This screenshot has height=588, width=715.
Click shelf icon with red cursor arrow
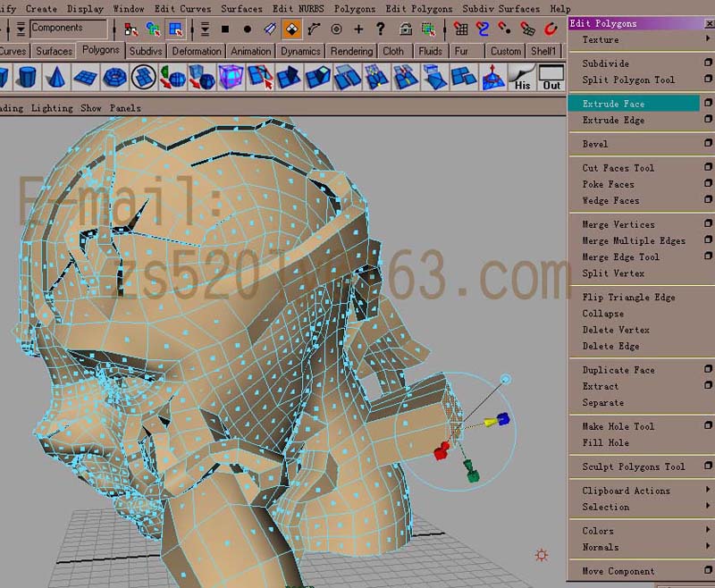(x=260, y=77)
